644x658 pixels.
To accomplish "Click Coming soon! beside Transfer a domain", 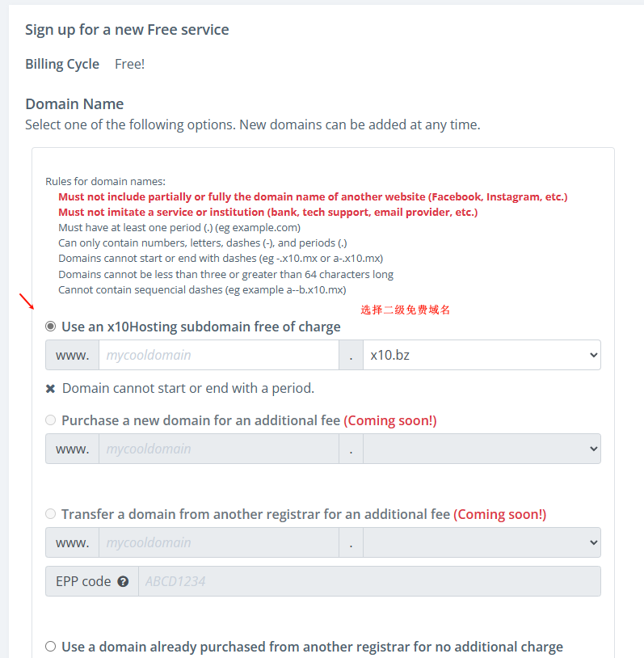I will tap(499, 514).
